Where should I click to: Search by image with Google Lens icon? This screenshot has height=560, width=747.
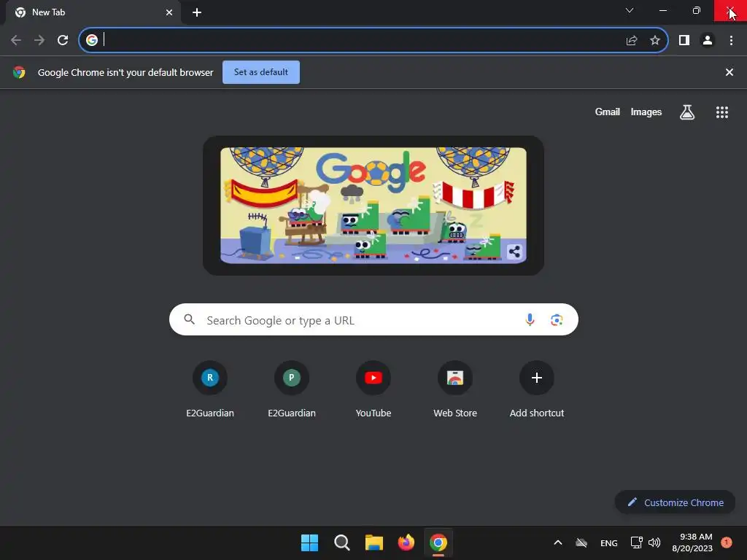pyautogui.click(x=557, y=320)
